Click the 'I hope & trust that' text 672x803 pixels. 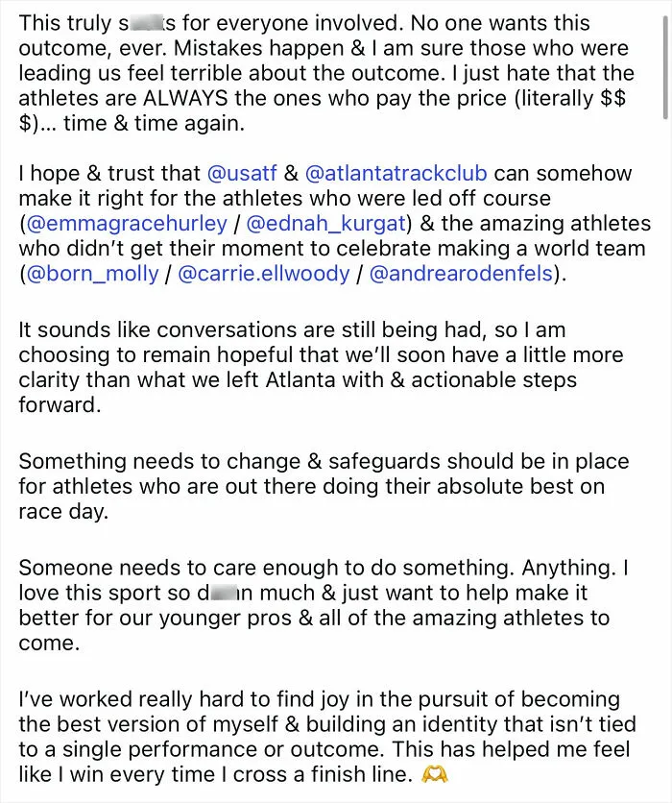pos(109,173)
